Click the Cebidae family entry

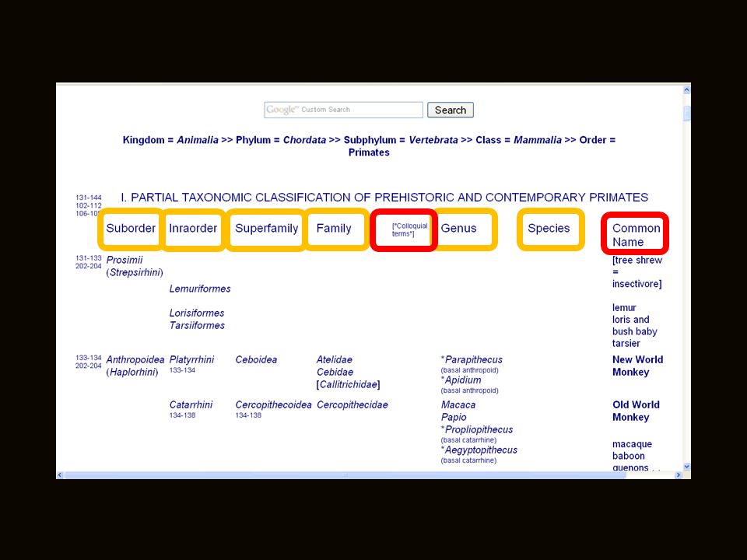(335, 372)
